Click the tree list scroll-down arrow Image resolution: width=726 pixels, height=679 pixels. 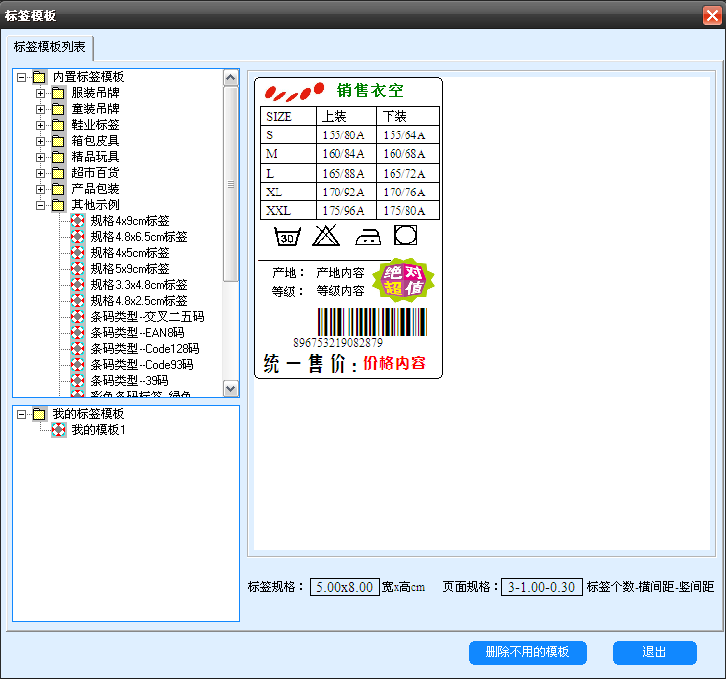231,388
